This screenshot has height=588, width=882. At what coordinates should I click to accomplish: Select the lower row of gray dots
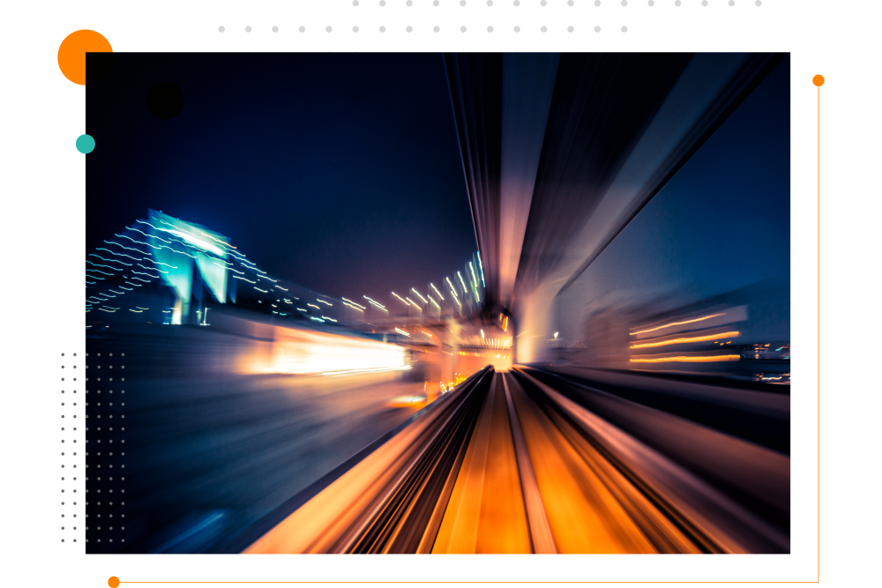[x=423, y=29]
